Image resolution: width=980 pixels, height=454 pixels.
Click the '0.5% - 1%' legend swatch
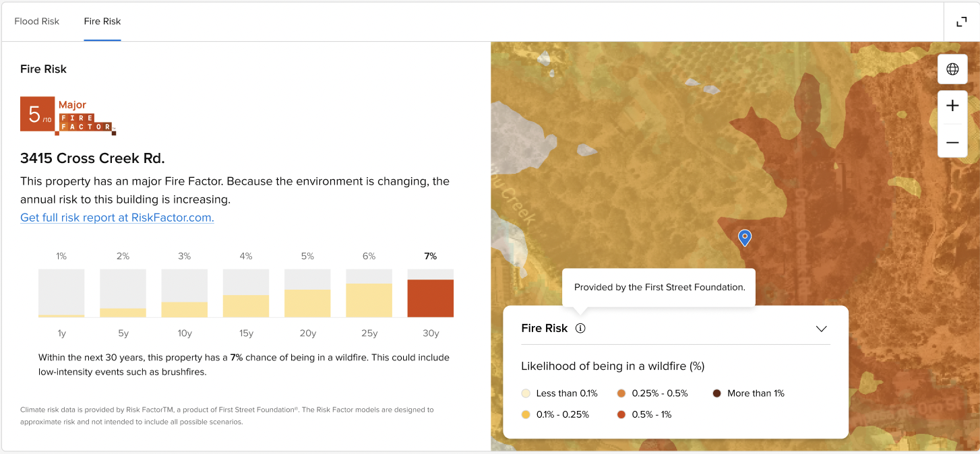pyautogui.click(x=621, y=415)
